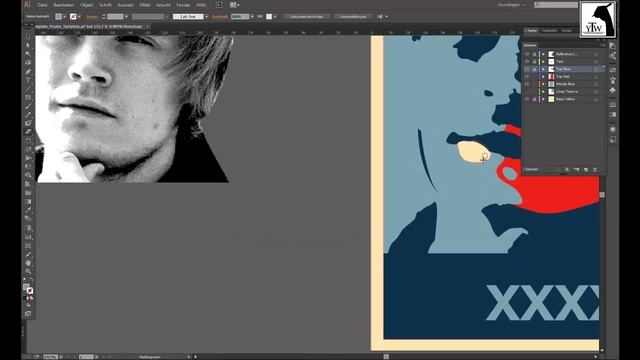Toggle the lock on the Text layer

pyautogui.click(x=534, y=61)
